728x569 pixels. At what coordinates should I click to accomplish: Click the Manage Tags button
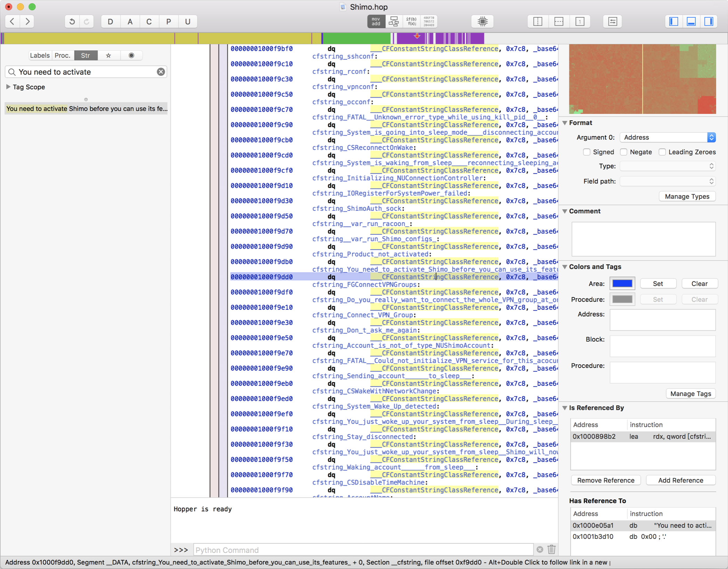[690, 394]
